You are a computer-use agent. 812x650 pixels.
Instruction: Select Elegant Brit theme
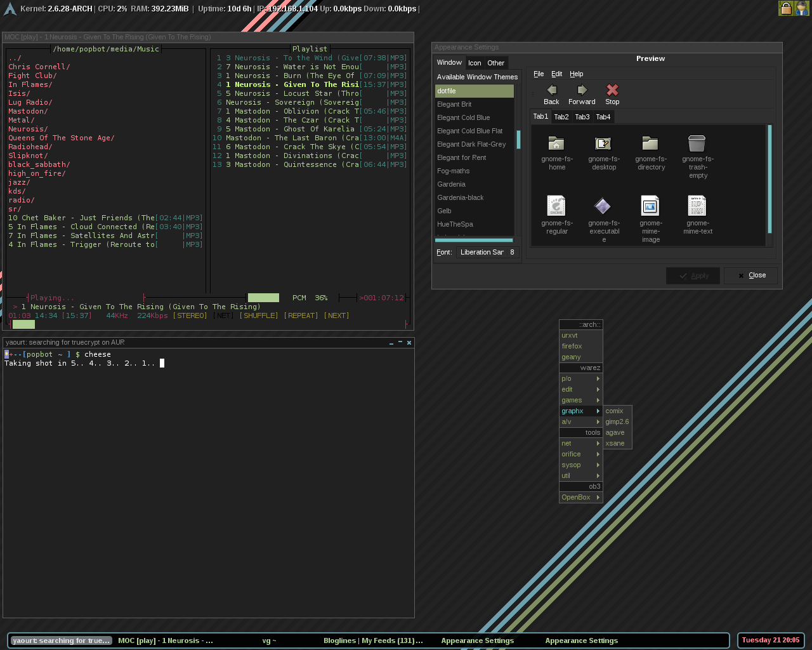click(x=474, y=104)
